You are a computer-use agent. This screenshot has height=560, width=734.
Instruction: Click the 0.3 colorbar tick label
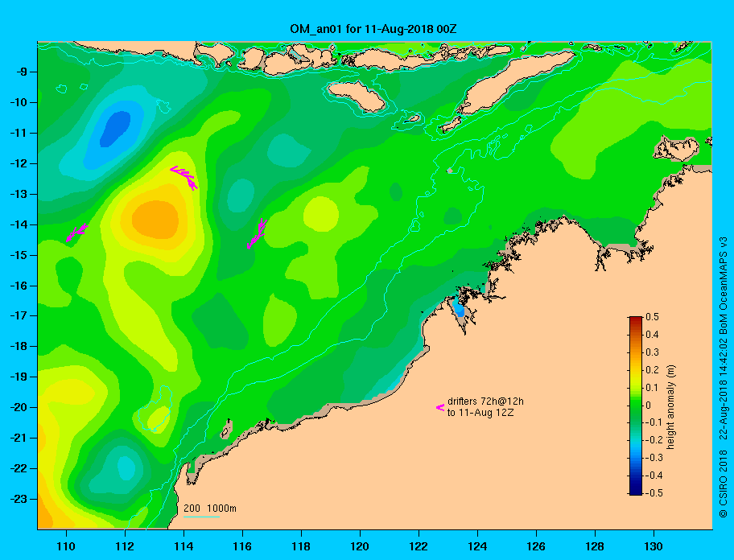point(652,352)
